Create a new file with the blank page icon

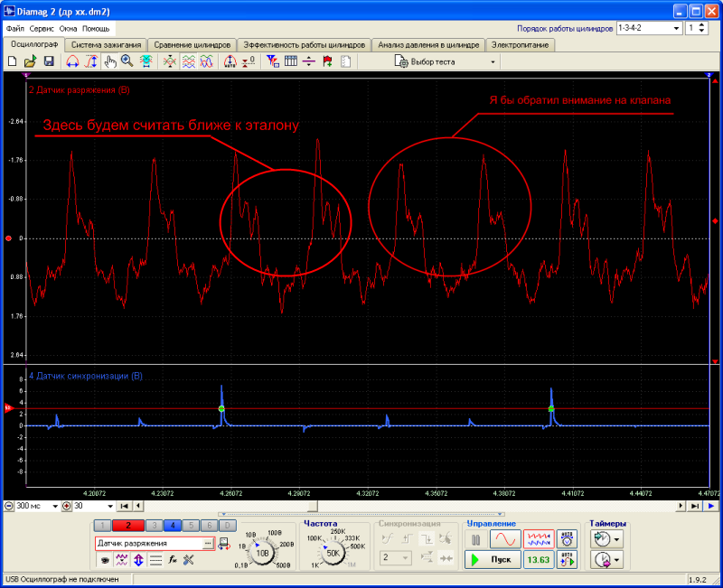[13, 61]
